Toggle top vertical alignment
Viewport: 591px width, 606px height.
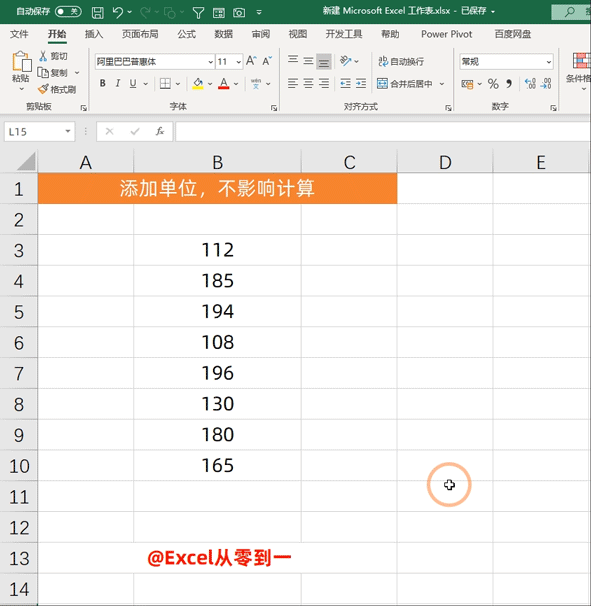293,61
